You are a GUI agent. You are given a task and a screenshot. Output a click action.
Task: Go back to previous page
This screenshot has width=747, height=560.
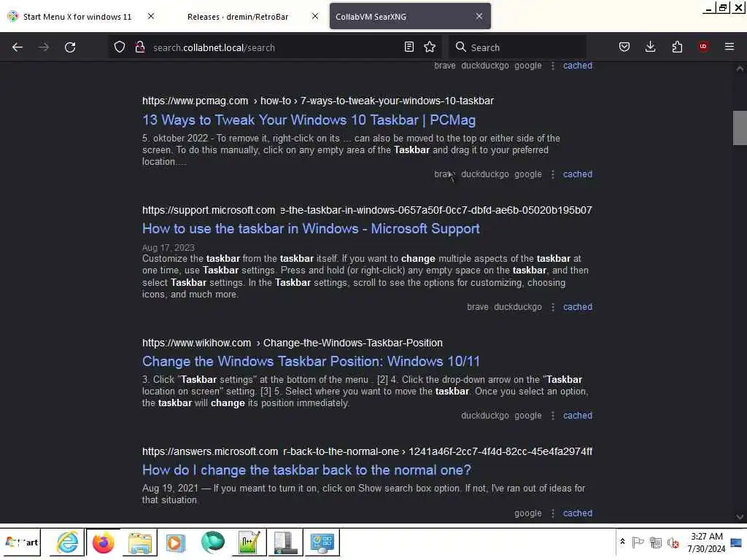pyautogui.click(x=18, y=47)
